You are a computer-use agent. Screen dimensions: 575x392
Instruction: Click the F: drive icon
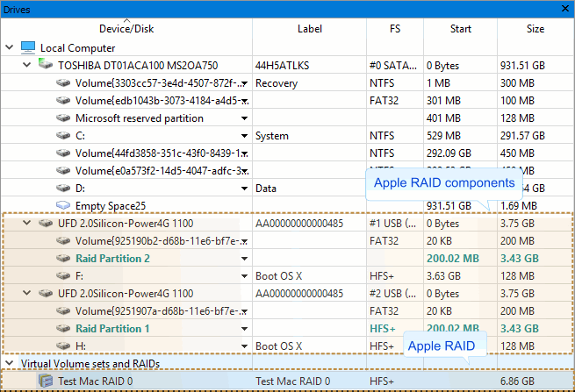pos(63,276)
